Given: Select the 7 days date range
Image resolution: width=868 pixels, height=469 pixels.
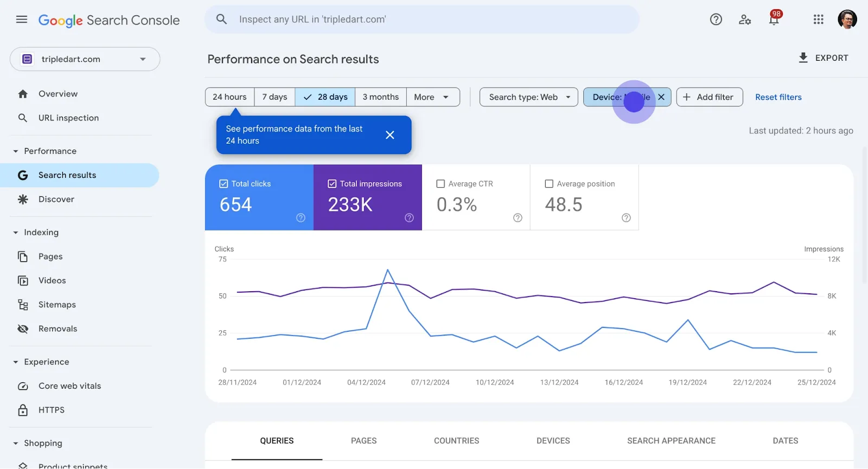Looking at the screenshot, I should tap(275, 97).
